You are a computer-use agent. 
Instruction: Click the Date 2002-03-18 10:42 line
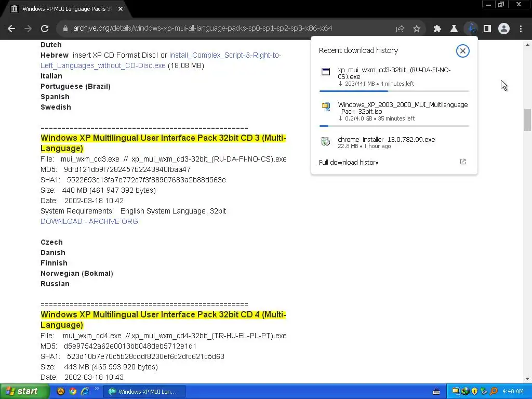(x=82, y=201)
